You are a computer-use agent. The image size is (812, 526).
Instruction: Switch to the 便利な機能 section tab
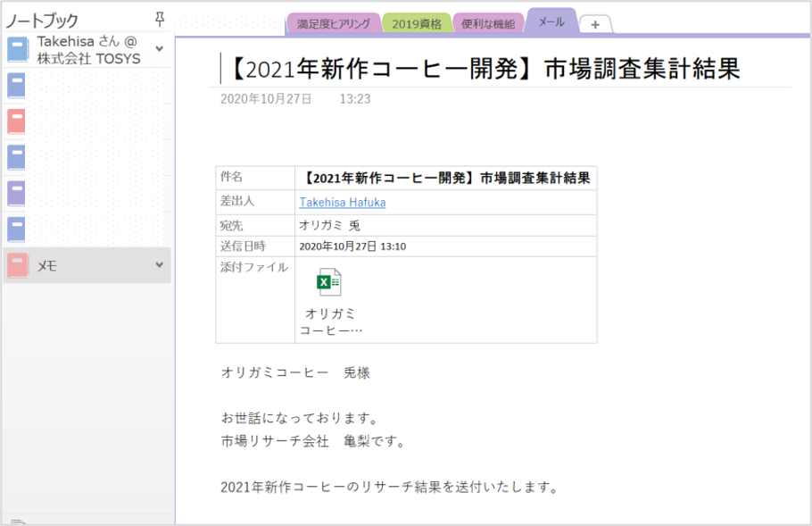(x=488, y=24)
